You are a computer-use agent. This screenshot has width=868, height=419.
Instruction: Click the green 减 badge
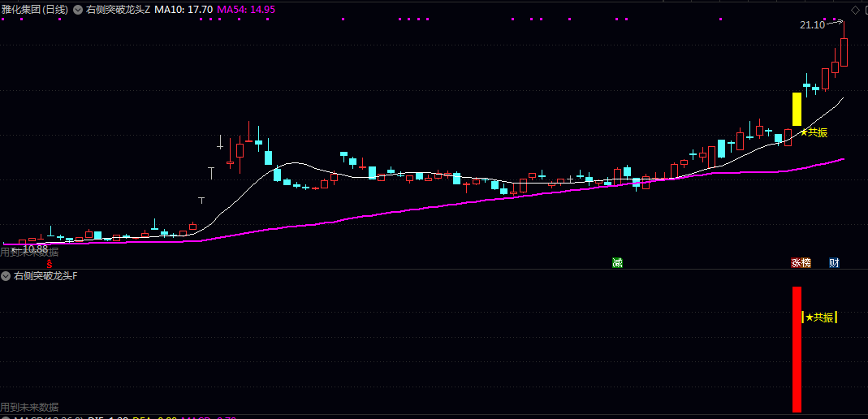[x=617, y=263]
